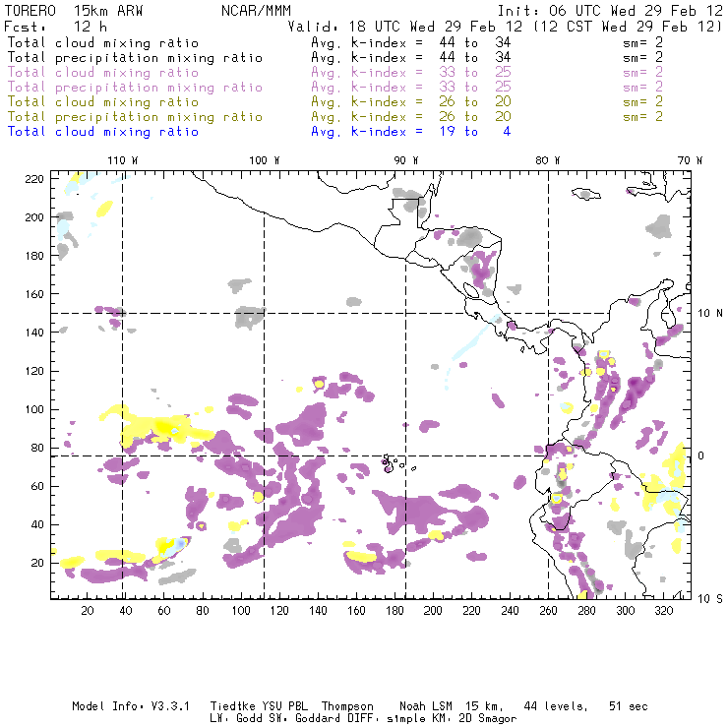Click the '80 W' longitude label
The image size is (728, 728).
point(547,160)
